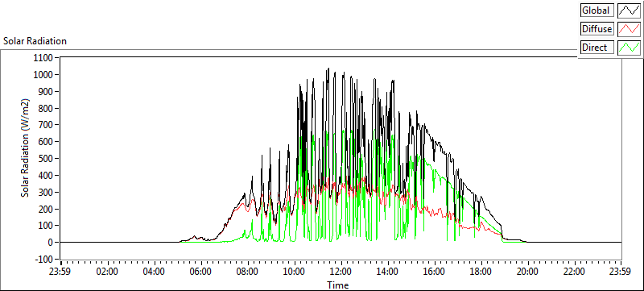Click the -100 y-axis minimum value

[45, 260]
